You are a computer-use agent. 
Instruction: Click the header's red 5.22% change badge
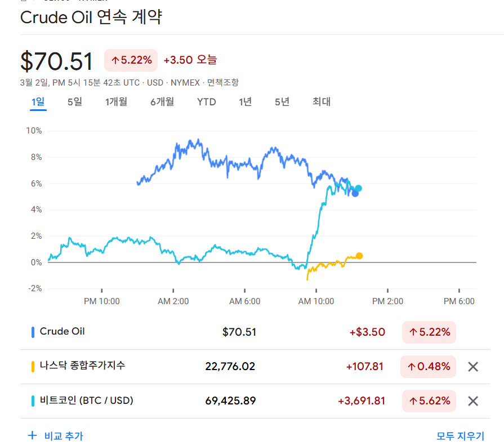[131, 60]
